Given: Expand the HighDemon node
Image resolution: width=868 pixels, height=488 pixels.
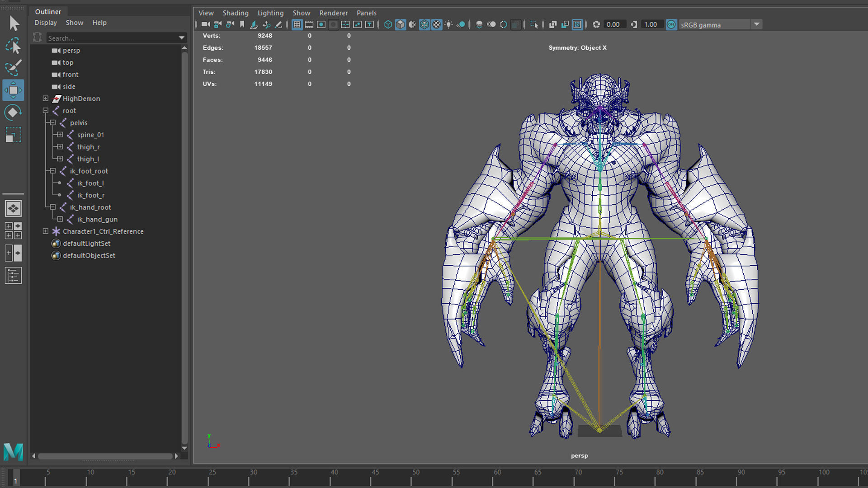Looking at the screenshot, I should point(46,99).
